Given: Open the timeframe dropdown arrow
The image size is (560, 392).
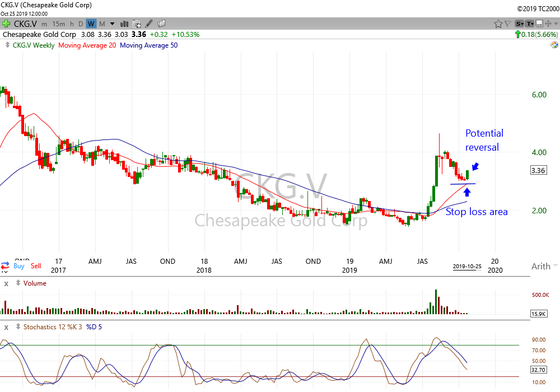Looking at the screenshot, I should tap(112, 24).
